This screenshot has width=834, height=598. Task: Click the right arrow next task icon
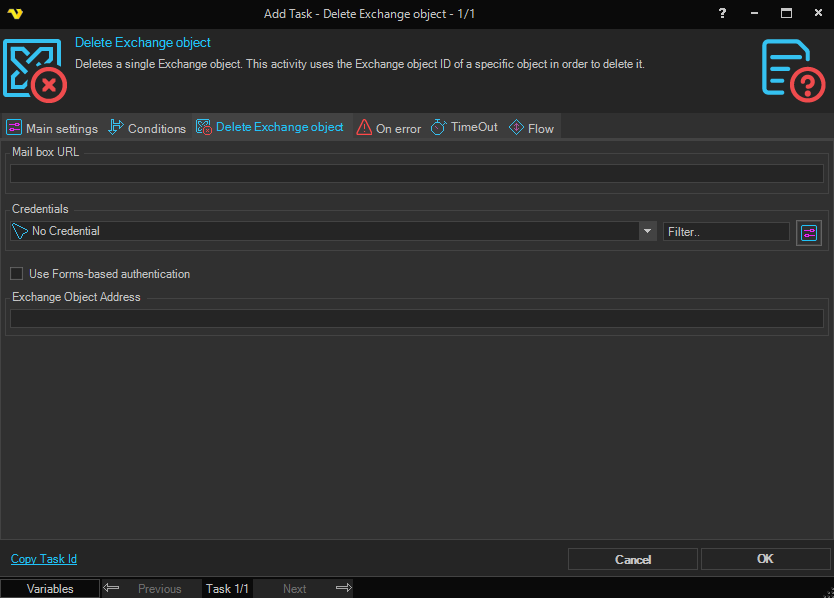(343, 588)
